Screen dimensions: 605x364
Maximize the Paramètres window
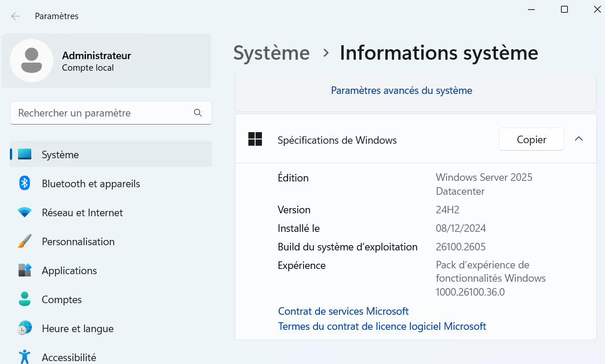pos(564,9)
